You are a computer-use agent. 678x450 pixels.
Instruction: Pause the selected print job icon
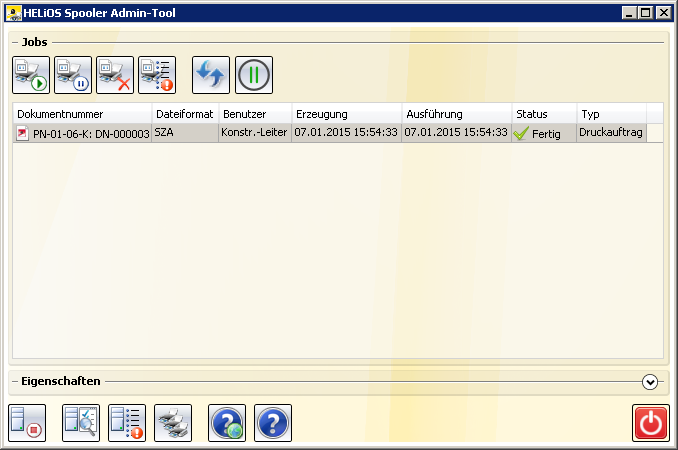pyautogui.click(x=73, y=75)
